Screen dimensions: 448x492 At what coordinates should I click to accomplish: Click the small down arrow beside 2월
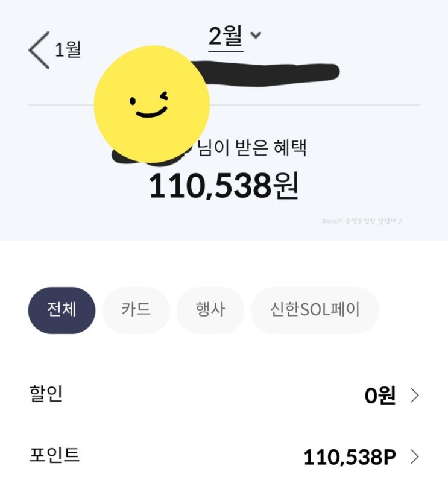256,35
